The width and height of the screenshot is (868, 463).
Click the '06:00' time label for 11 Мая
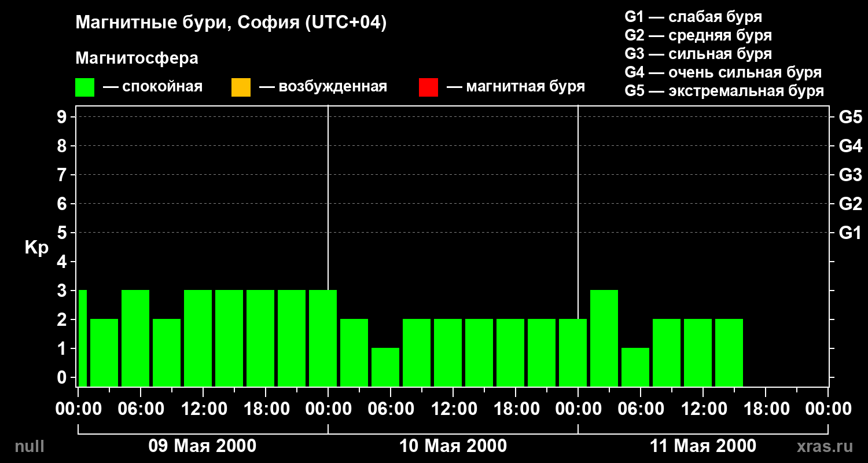[x=640, y=409]
